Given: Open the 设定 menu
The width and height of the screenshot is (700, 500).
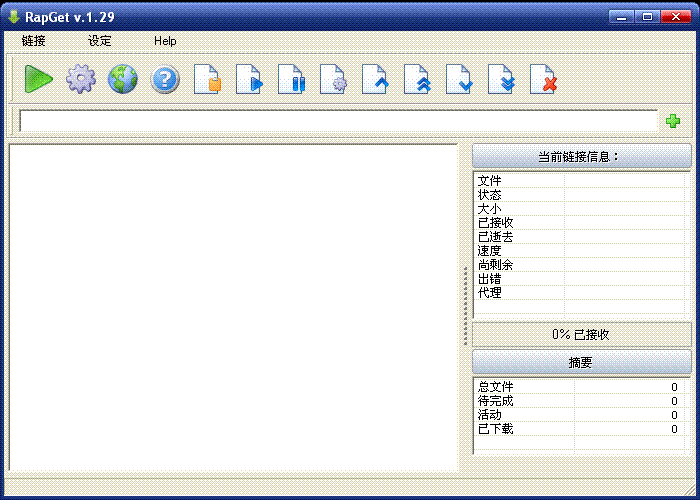Looking at the screenshot, I should pyautogui.click(x=100, y=41).
